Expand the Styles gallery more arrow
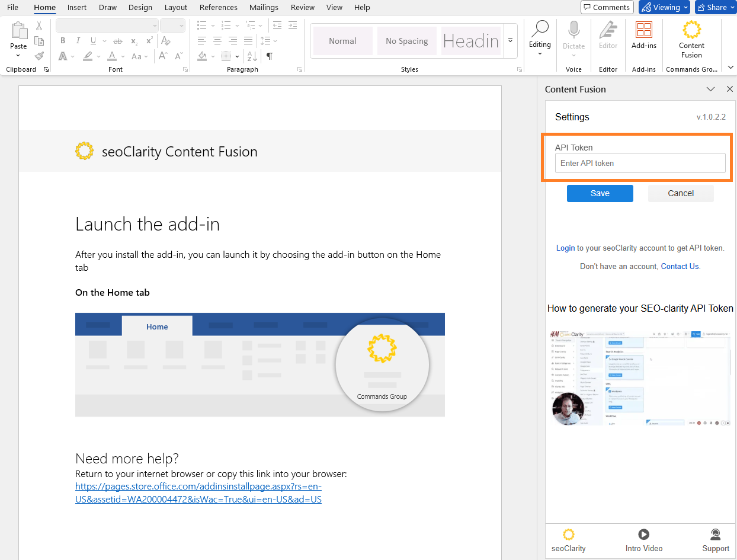This screenshot has width=737, height=560. (510, 41)
